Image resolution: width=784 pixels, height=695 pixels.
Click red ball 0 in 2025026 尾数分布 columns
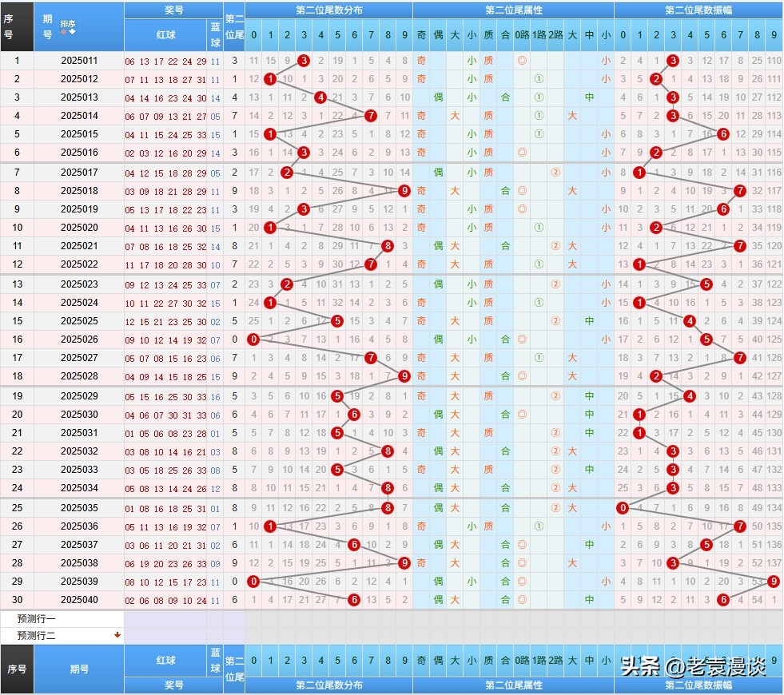pyautogui.click(x=253, y=340)
